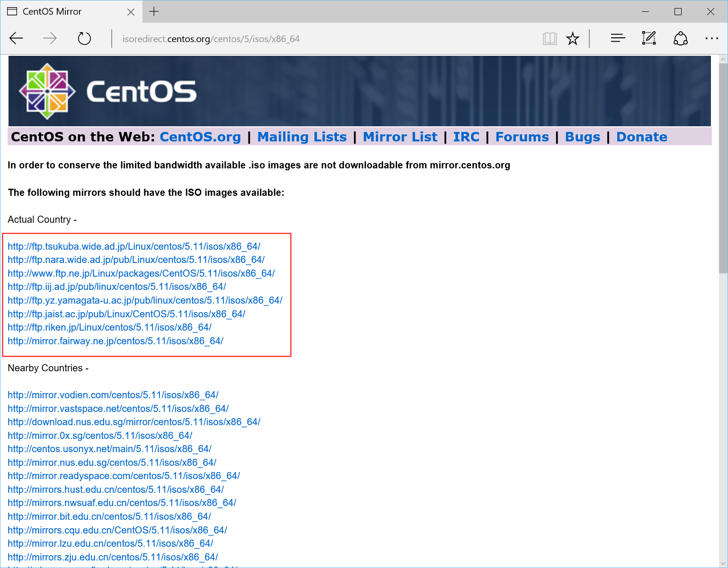
Task: Click the scrollbar down arrow
Action: pos(723,563)
